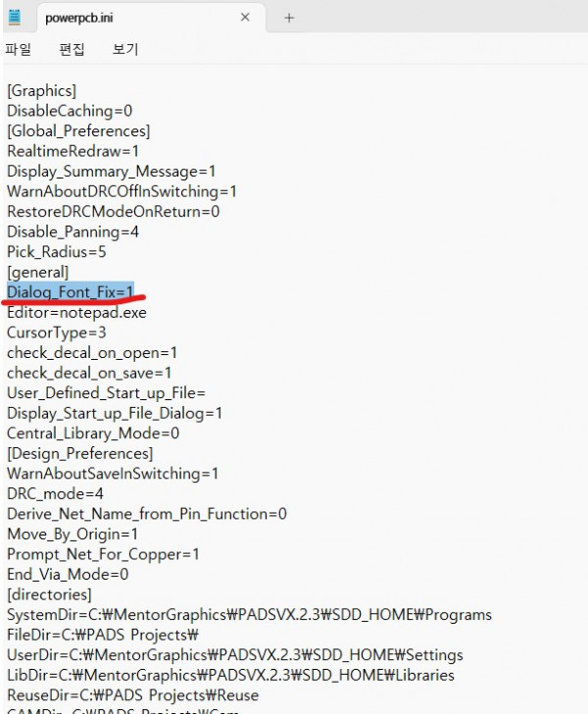Viewport: 588px width, 714px height.
Task: Close the powerpcb.ini tab
Action: coord(247,18)
